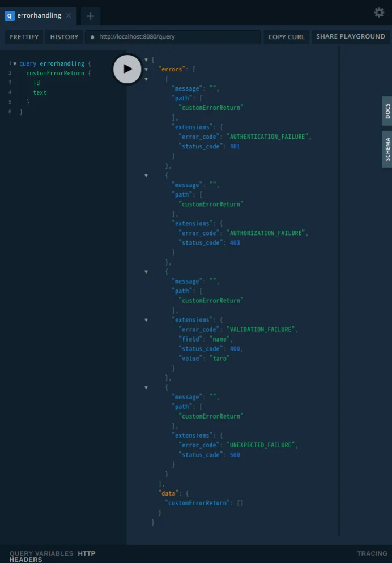The height and width of the screenshot is (563, 392).
Task: Collapse the extensions block with VALIDATION_FAILURE
Action: coord(146,320)
